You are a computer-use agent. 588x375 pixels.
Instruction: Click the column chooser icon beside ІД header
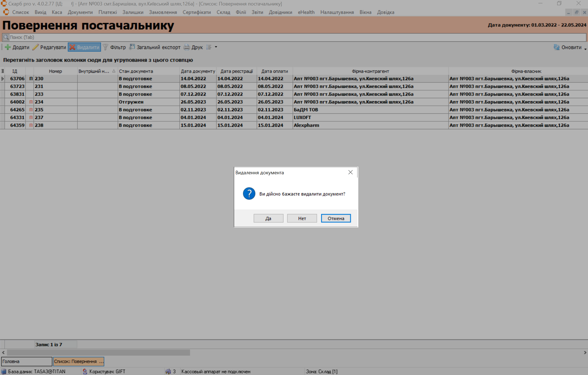(2, 71)
